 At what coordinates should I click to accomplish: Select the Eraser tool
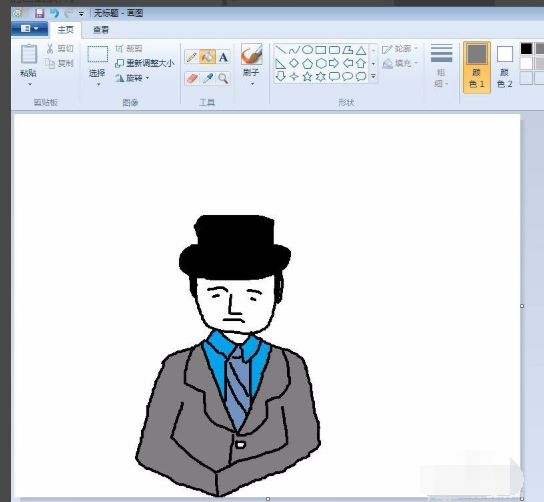[x=192, y=78]
